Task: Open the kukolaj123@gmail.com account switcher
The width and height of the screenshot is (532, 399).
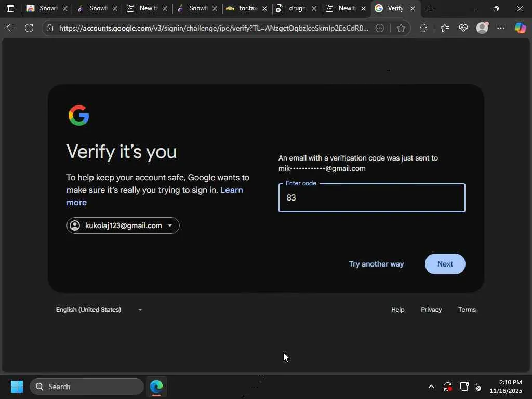Action: (123, 225)
